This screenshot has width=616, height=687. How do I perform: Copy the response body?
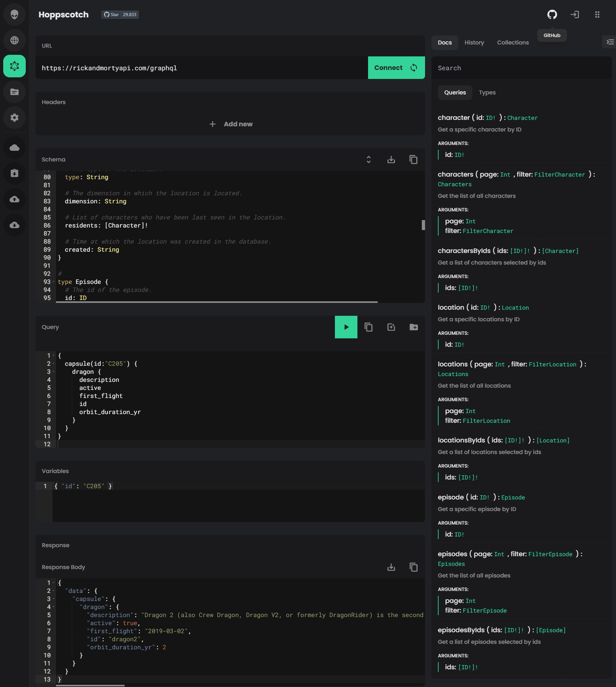coord(413,567)
